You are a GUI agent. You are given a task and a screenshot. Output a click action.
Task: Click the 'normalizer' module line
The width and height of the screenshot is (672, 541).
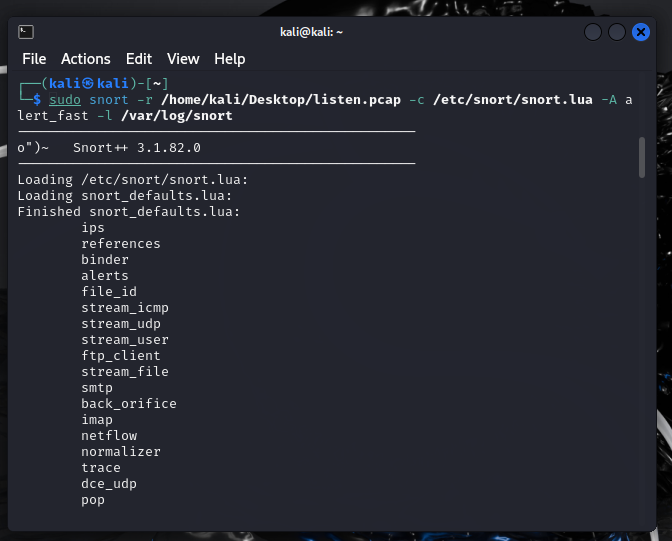tap(121, 452)
